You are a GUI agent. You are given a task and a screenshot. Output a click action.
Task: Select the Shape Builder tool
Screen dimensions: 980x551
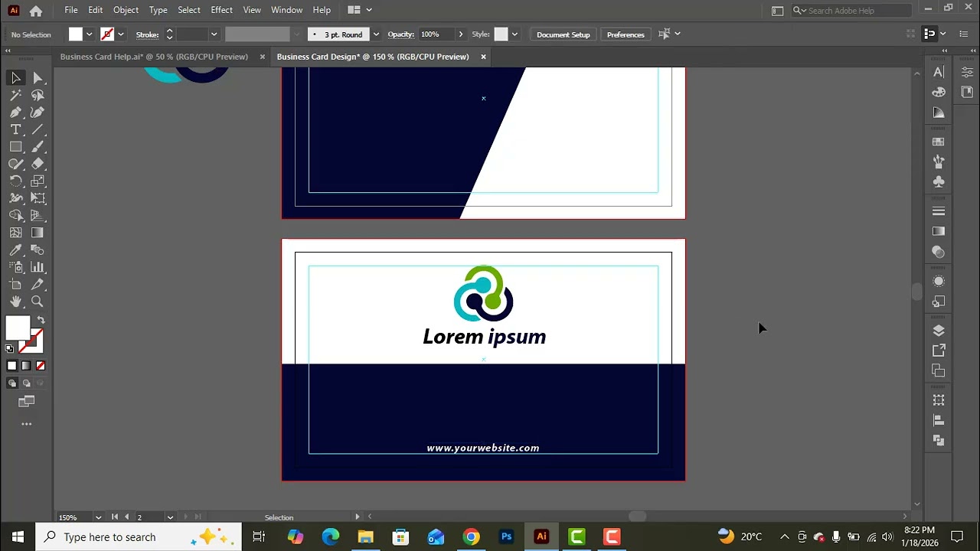[16, 216]
